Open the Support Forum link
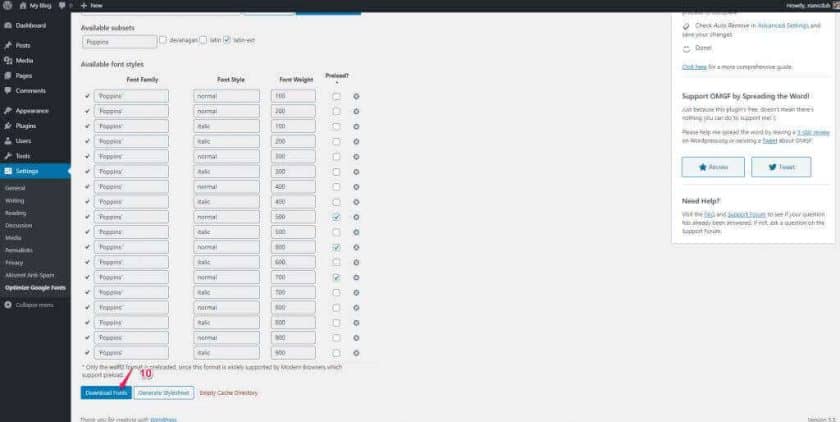This screenshot has height=422, width=840. pyautogui.click(x=746, y=214)
